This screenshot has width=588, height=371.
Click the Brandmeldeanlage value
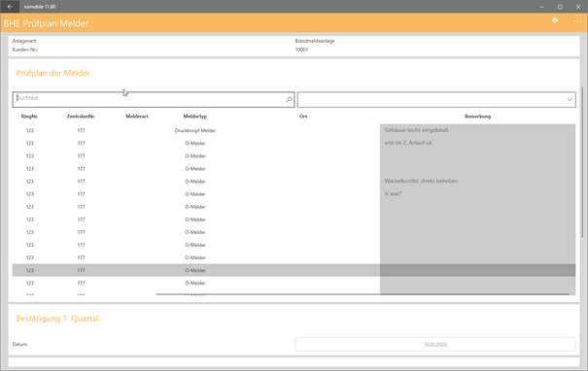315,41
